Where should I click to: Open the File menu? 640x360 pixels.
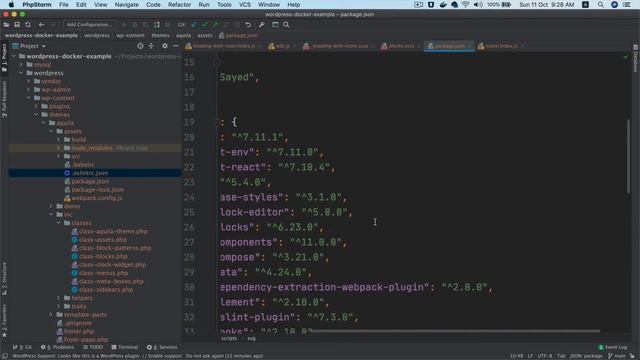coord(64,4)
